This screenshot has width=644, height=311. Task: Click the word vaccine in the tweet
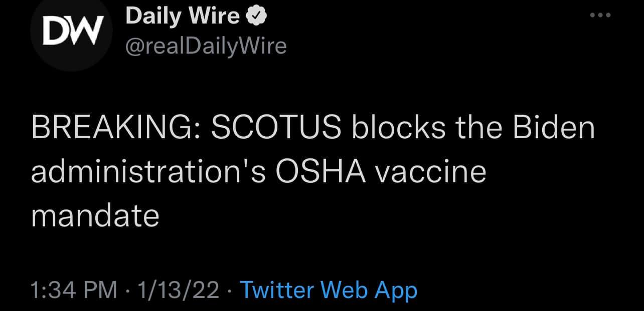pos(431,172)
